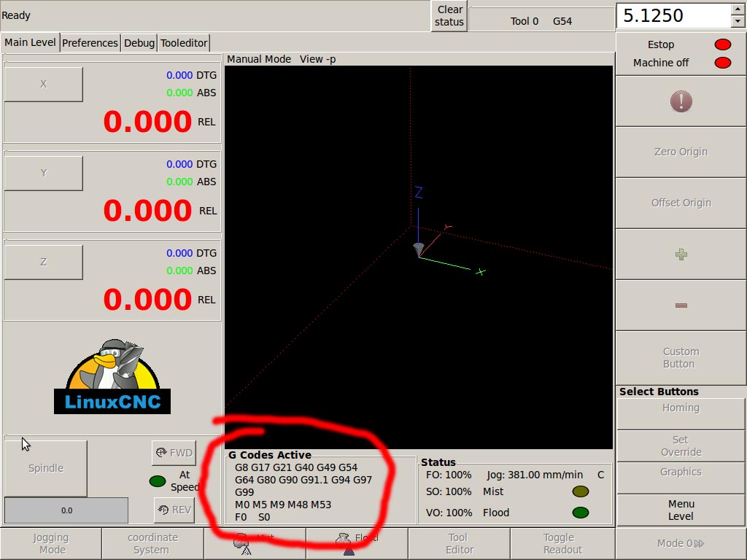Open Jogging Mode button
This screenshot has height=560, width=747.
[x=51, y=543]
